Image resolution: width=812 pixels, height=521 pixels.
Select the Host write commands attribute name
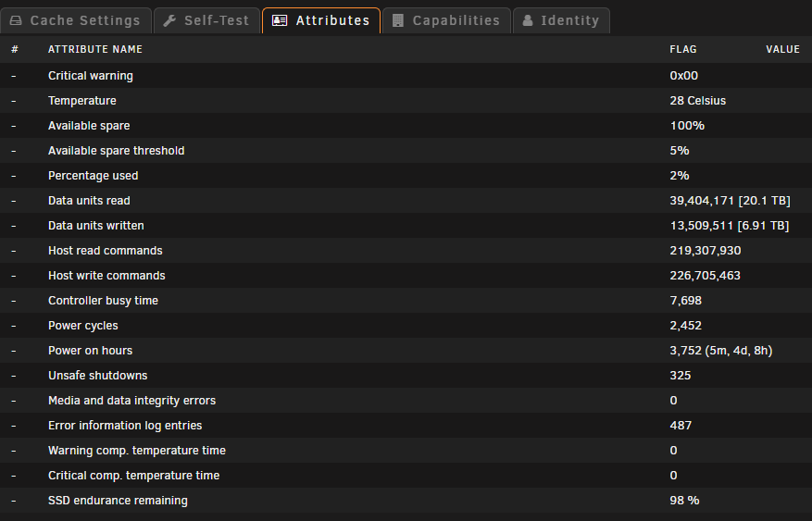click(x=106, y=275)
